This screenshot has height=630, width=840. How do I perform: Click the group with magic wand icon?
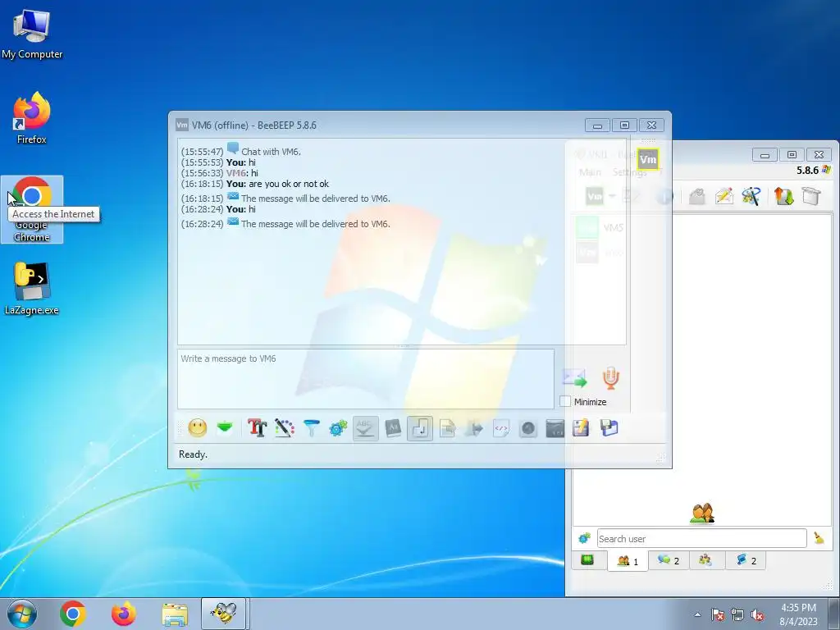coord(751,197)
